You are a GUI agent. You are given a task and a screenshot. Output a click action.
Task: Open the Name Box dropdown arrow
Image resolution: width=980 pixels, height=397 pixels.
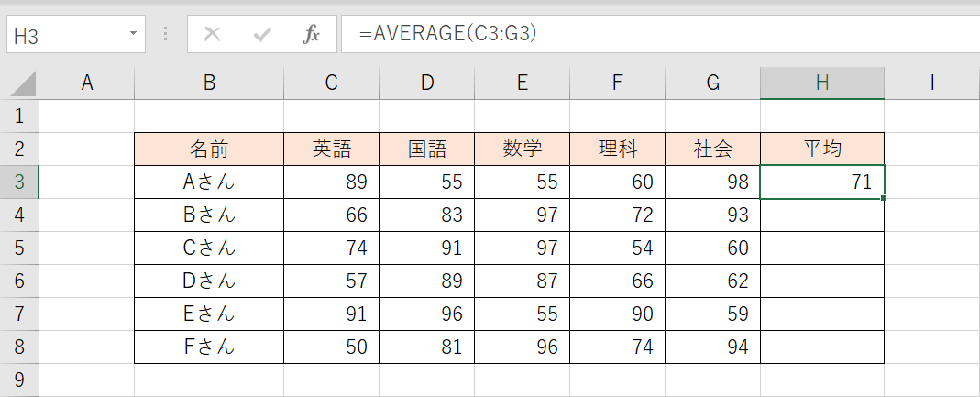click(134, 34)
